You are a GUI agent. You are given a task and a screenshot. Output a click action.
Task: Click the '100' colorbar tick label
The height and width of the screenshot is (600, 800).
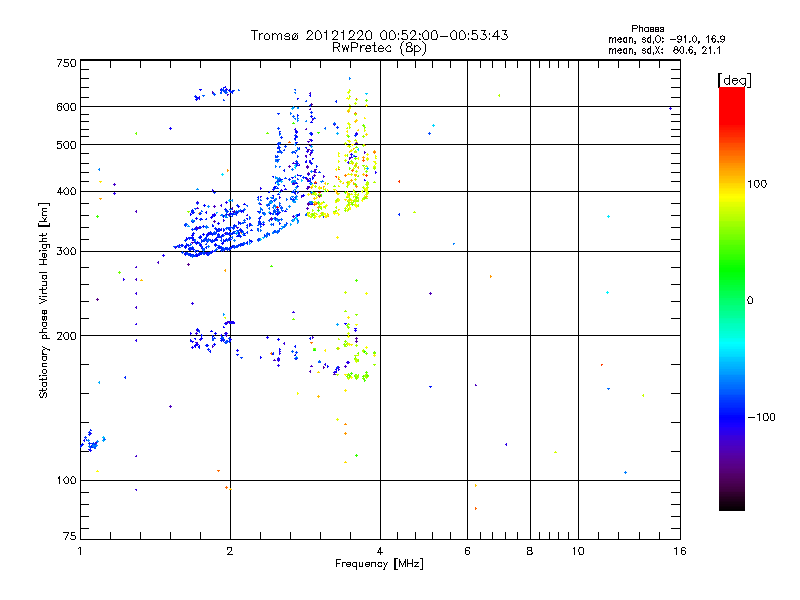(x=757, y=184)
